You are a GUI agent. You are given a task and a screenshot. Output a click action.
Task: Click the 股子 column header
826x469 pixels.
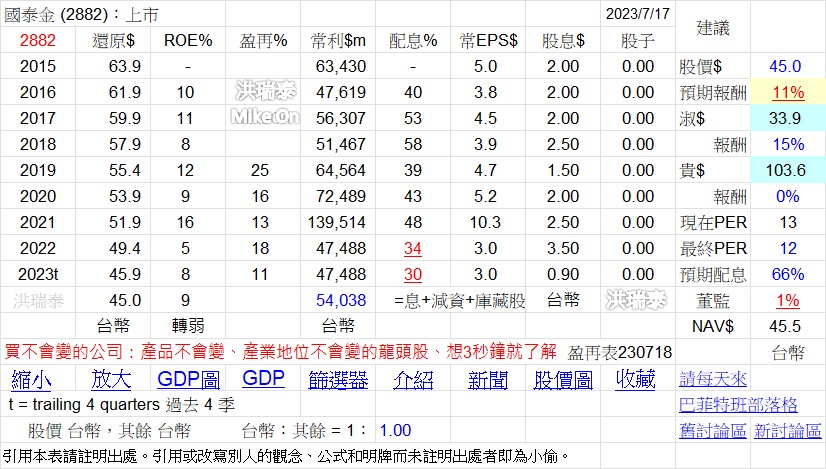tap(638, 41)
